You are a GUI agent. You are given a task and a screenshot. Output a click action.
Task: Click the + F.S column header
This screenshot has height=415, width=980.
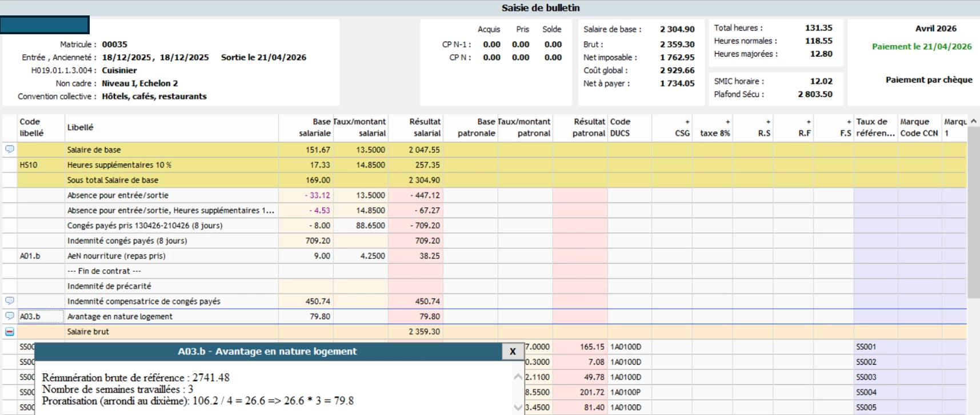pos(834,127)
